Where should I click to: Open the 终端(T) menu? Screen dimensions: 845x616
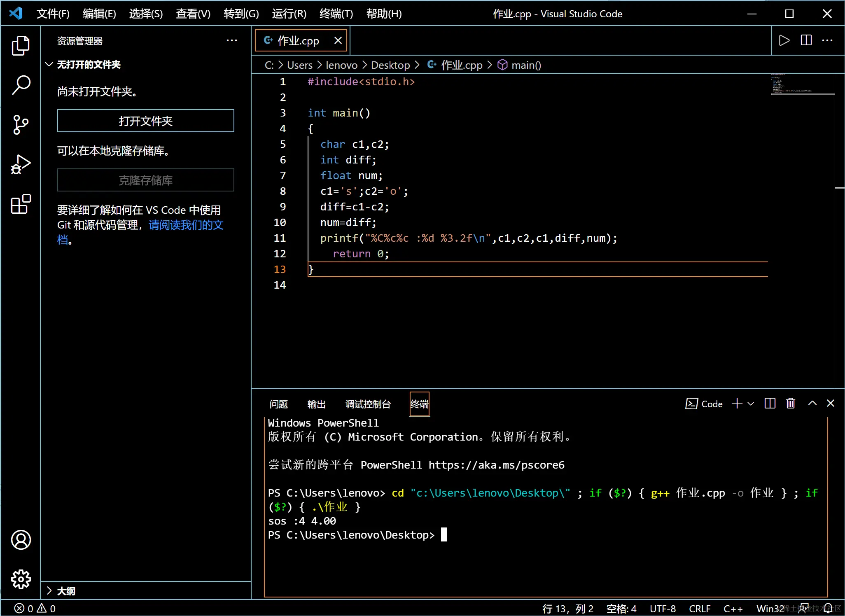tap(336, 14)
